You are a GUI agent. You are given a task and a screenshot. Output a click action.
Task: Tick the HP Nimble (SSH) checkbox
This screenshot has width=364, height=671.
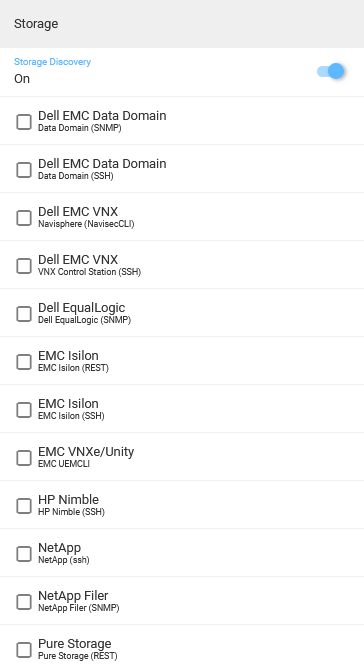[24, 505]
